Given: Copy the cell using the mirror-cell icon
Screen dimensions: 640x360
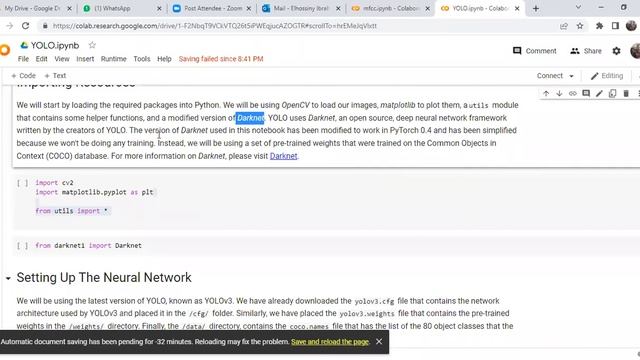Looking at the screenshot, I should (612, 93).
